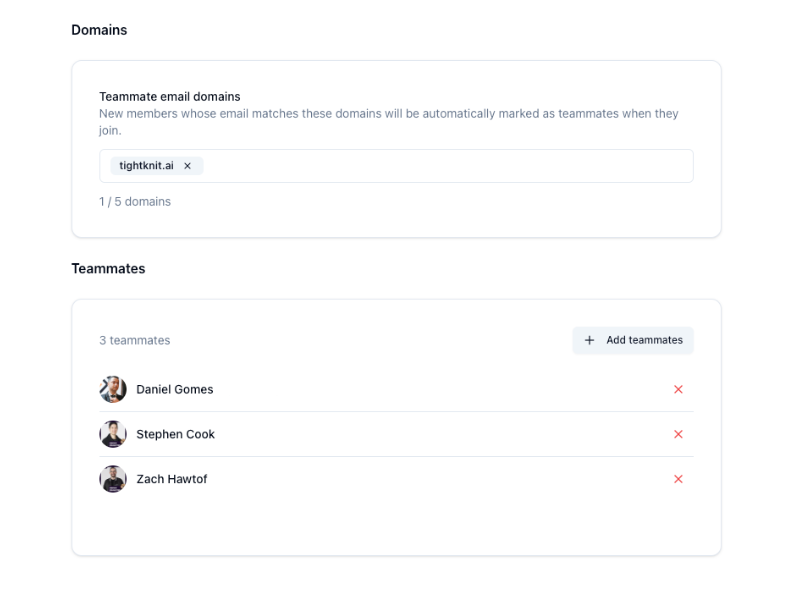The height and width of the screenshot is (600, 800).
Task: Click the plus icon on Add teammates
Action: click(x=589, y=340)
